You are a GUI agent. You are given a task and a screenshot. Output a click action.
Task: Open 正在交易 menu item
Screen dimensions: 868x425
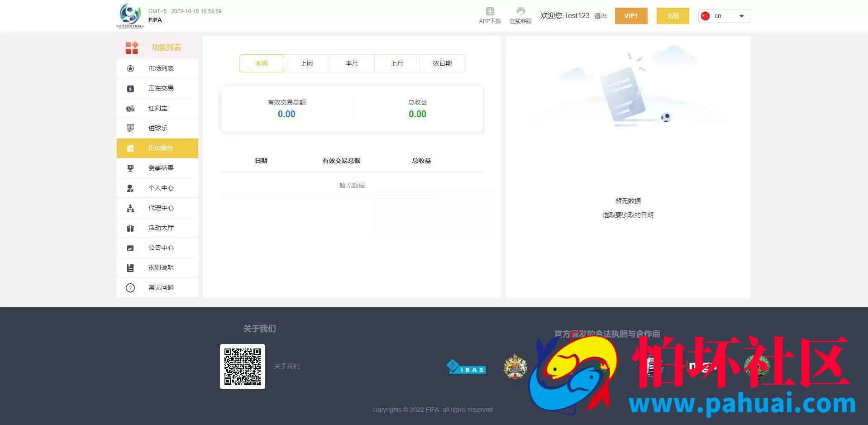pos(157,88)
